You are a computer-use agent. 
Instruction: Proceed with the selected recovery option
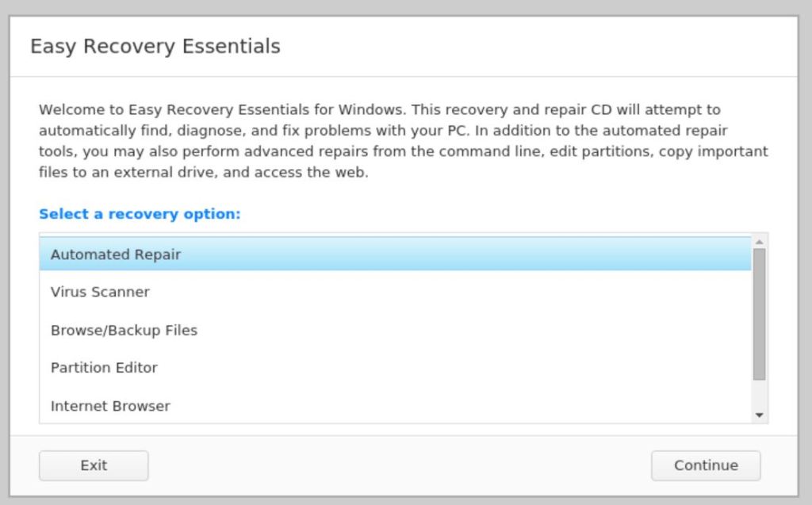click(706, 465)
